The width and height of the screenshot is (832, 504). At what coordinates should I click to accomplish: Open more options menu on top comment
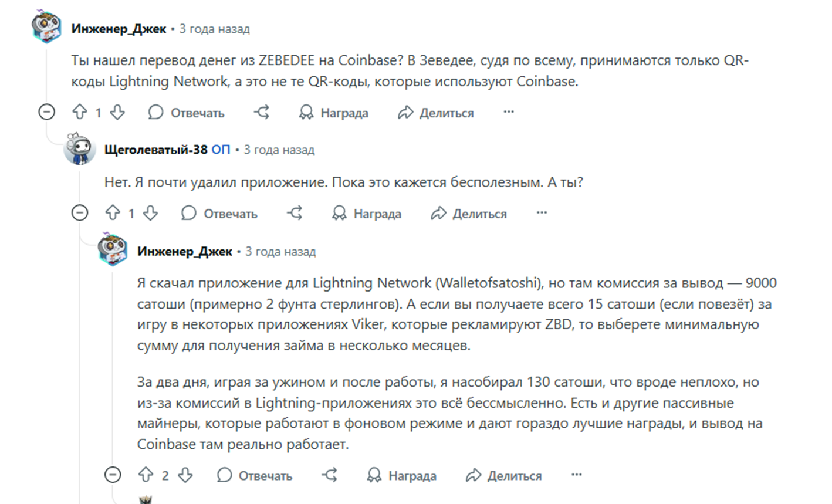(x=509, y=111)
